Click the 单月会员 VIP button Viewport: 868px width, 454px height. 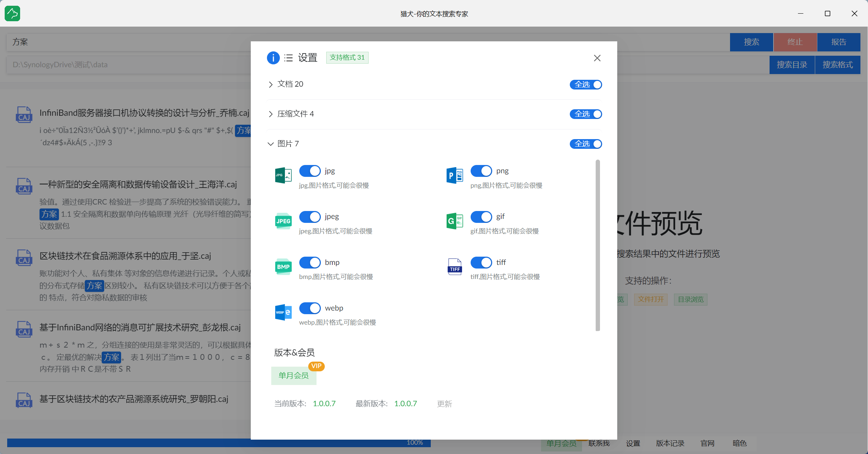(x=294, y=375)
